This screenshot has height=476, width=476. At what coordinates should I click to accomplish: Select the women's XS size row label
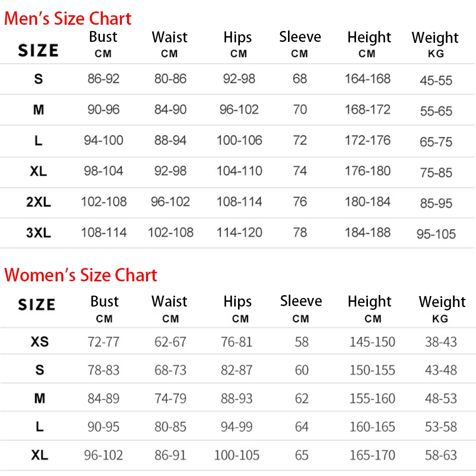pos(40,342)
